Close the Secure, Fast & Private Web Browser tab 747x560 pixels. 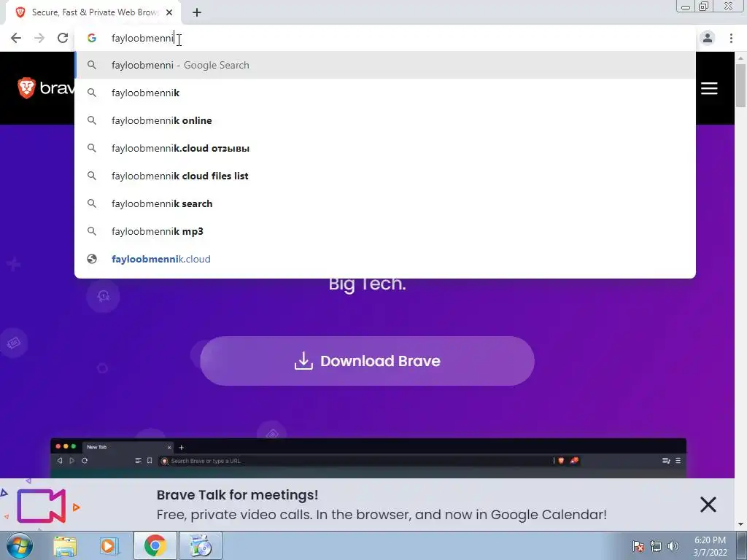click(169, 12)
